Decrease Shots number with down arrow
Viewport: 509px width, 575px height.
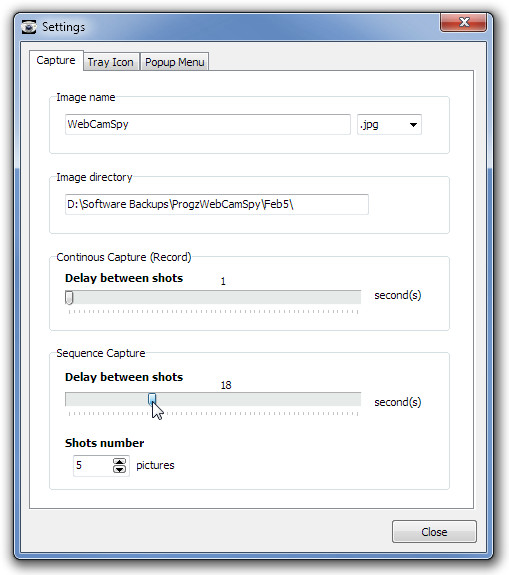pyautogui.click(x=119, y=469)
